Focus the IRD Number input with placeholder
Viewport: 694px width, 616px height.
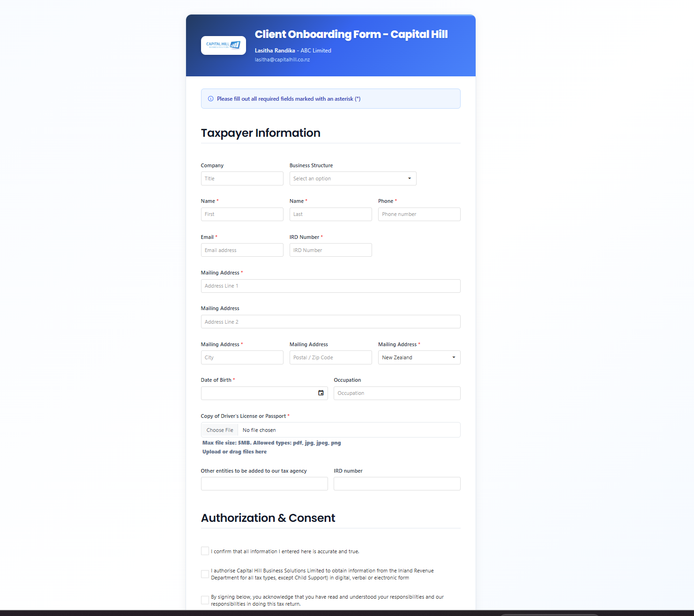click(x=331, y=250)
